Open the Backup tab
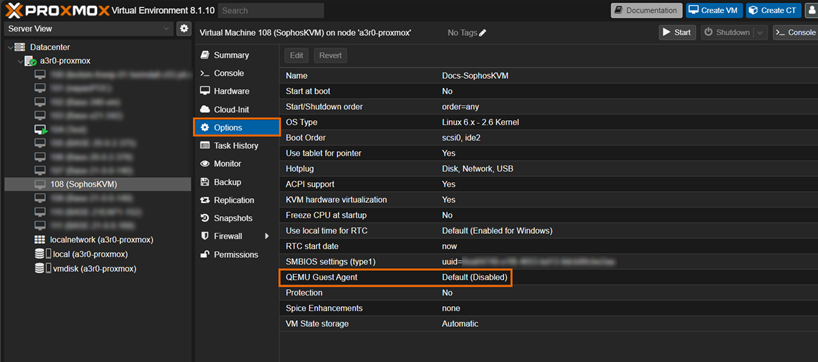Viewport: 818px width, 362px height. pos(236,182)
